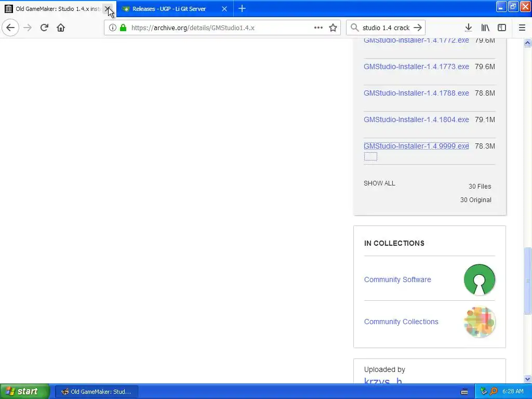Screen dimensions: 532x399
Task: Open the Firefox hamburger menu
Action: [x=522, y=28]
